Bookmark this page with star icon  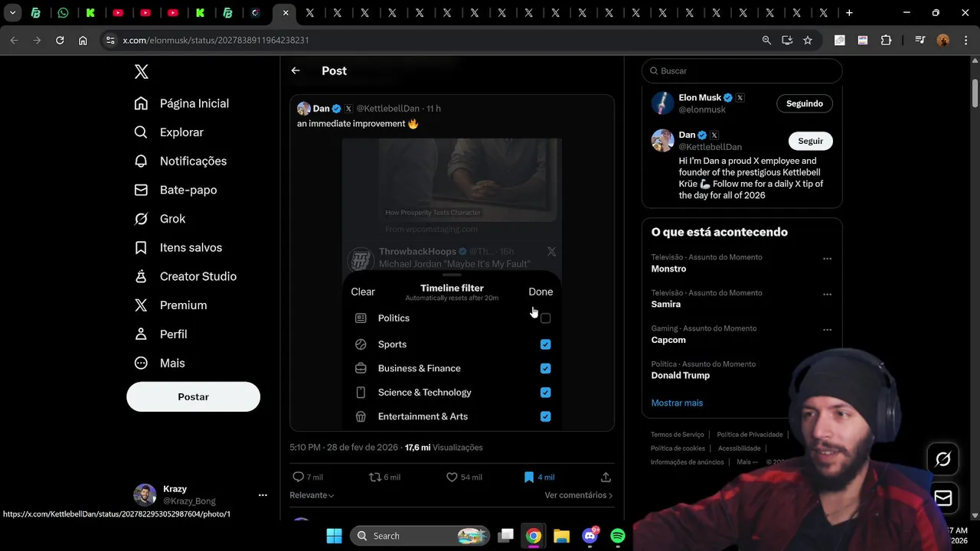(808, 40)
